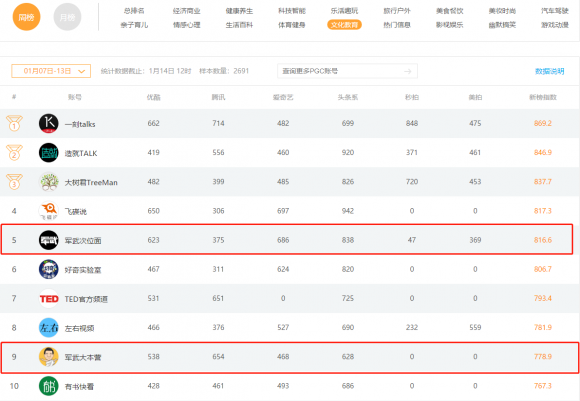Click the 942 value in 飞碟说 row

pos(348,211)
